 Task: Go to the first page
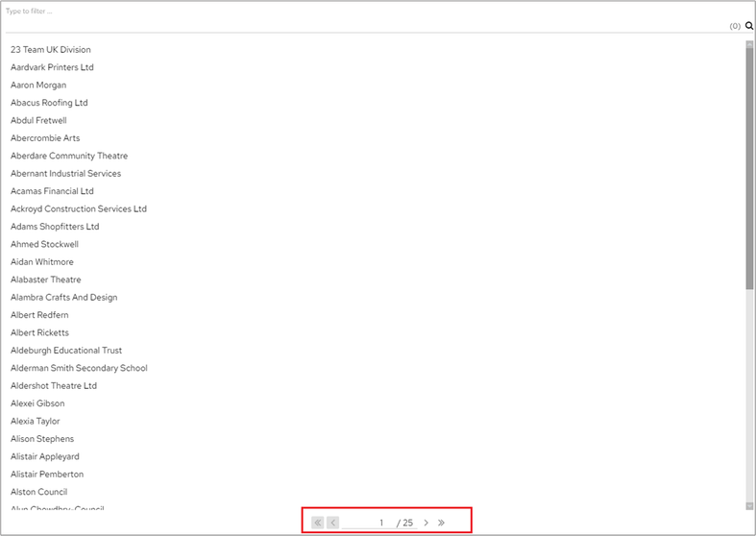pos(318,523)
